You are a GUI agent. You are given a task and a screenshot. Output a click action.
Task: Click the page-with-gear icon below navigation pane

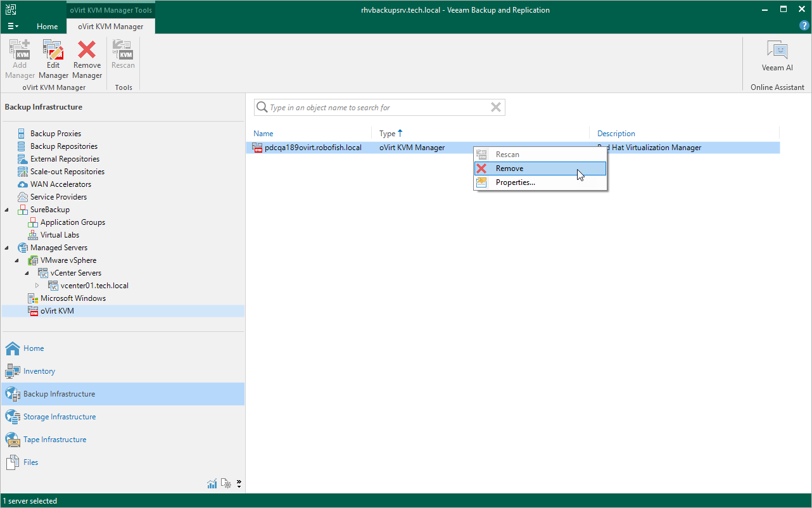pyautogui.click(x=227, y=484)
